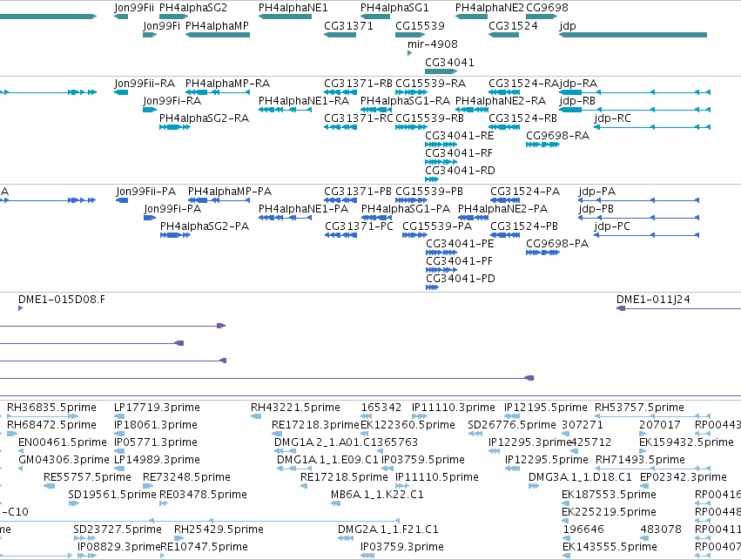The height and width of the screenshot is (560, 741).
Task: Select protein CG15539-PA label
Action: click(x=437, y=226)
